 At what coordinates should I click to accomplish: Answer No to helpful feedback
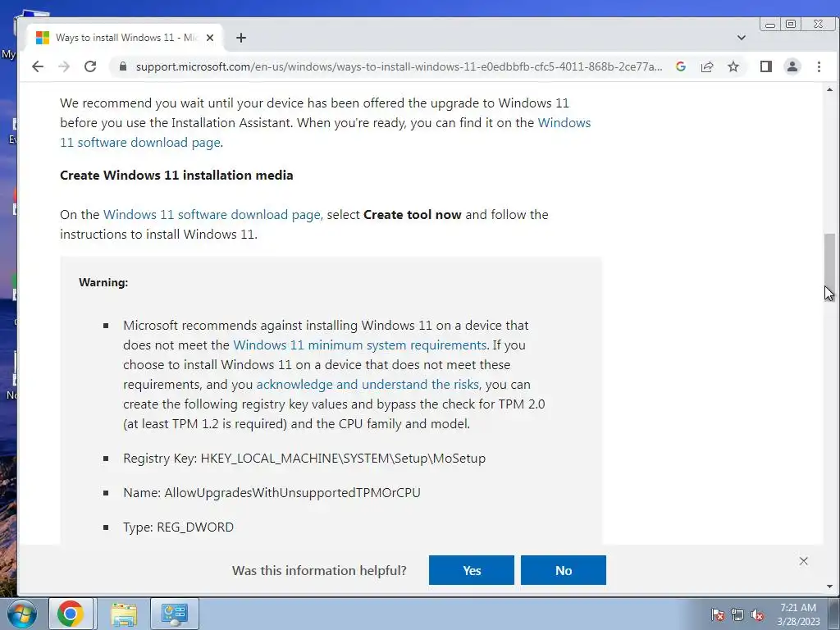pos(564,570)
